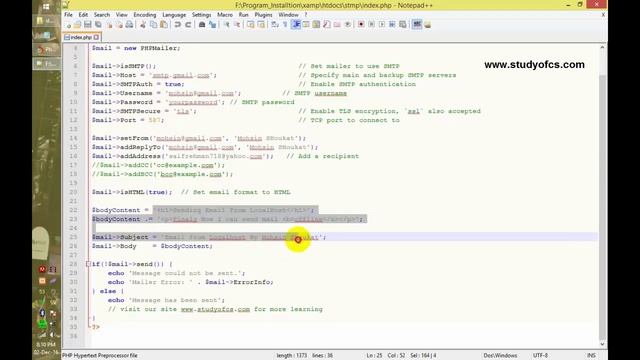
Task: Open the Macro menu
Action: pyautogui.click(x=225, y=15)
